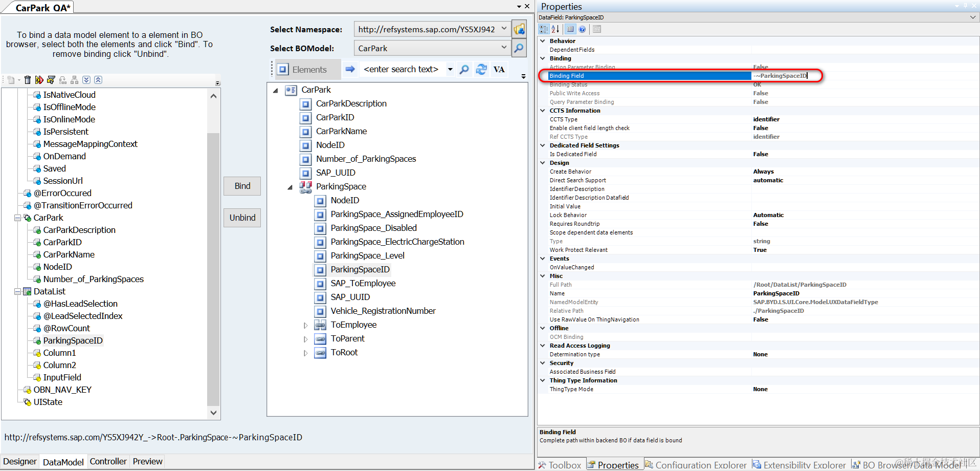Select ParkingSpaceID in the DataList tree

tap(73, 340)
